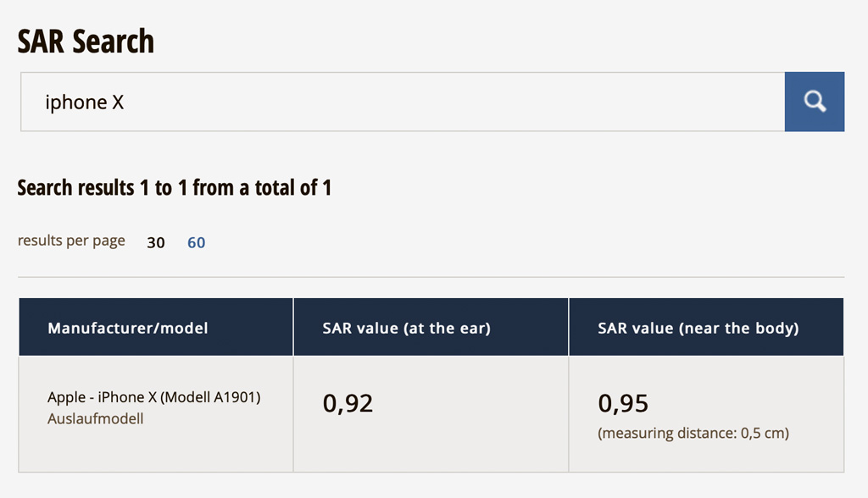
Task: Click the horizontal divider above the results table
Action: click(x=431, y=277)
